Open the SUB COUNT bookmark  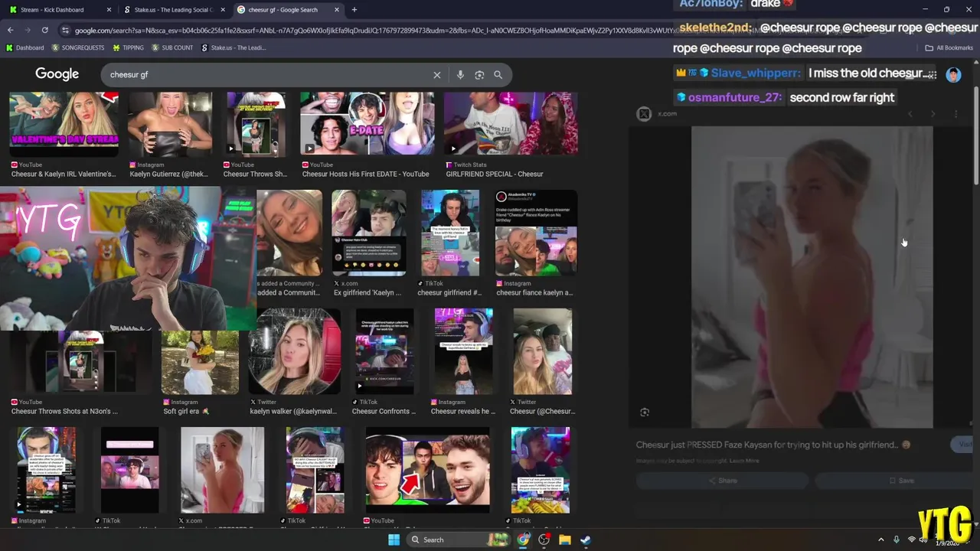tap(172, 47)
